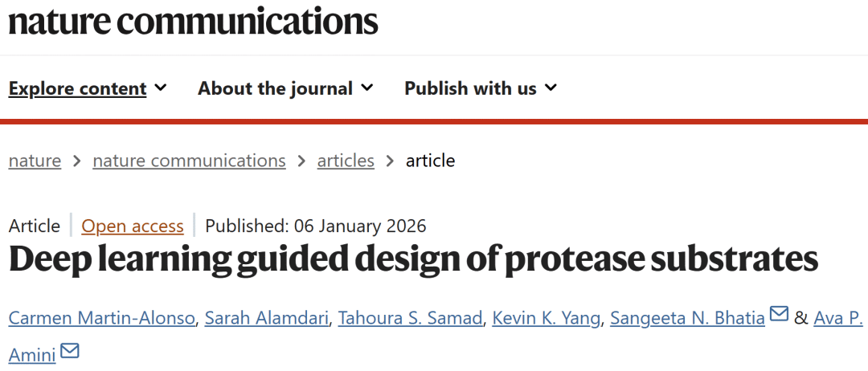This screenshot has width=868, height=371.
Task: Expand the About the journal chevron
Action: point(367,88)
